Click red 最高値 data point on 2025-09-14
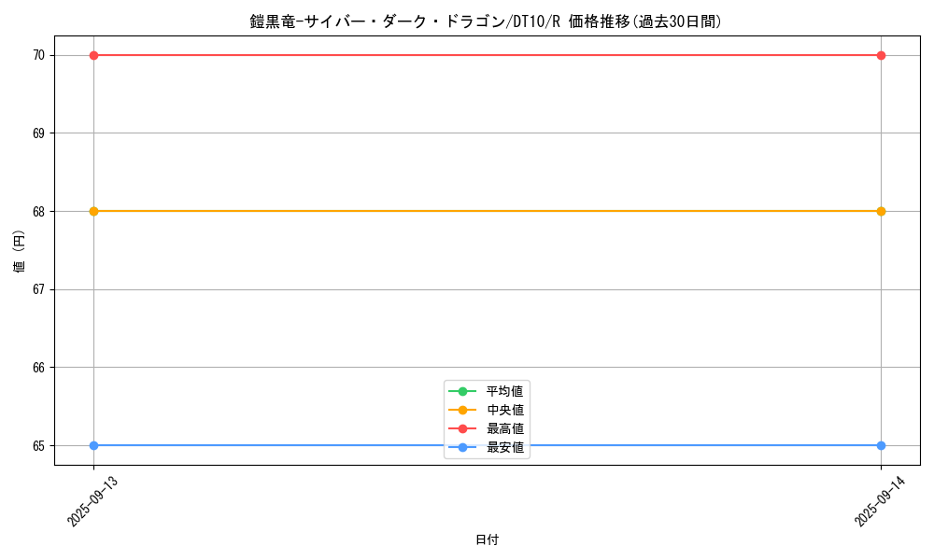The width and height of the screenshot is (934, 560). [x=881, y=55]
